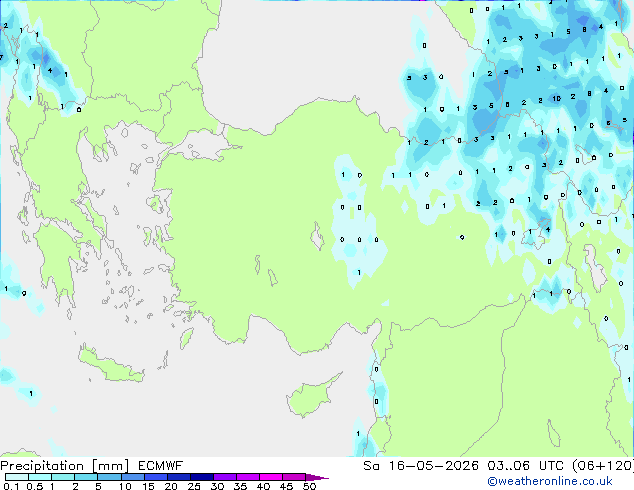Viewport: 634px width, 490px height.
Task: Click the 20–25 mm legend swatch
Action: [x=179, y=477]
